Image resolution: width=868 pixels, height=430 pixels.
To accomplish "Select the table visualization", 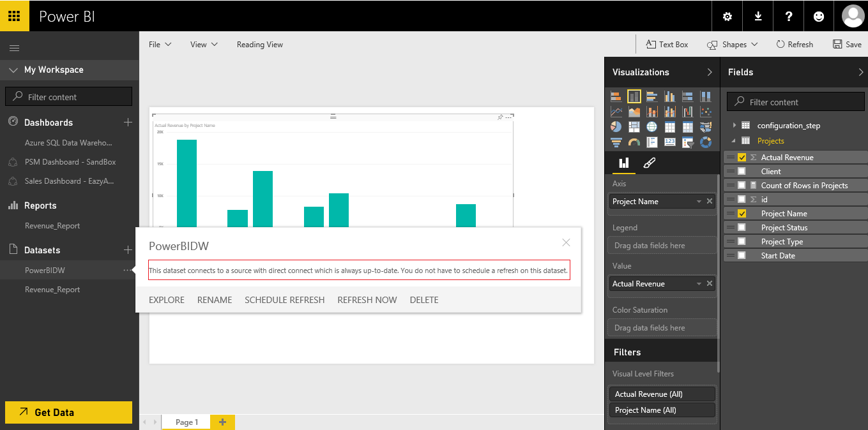I will 670,127.
